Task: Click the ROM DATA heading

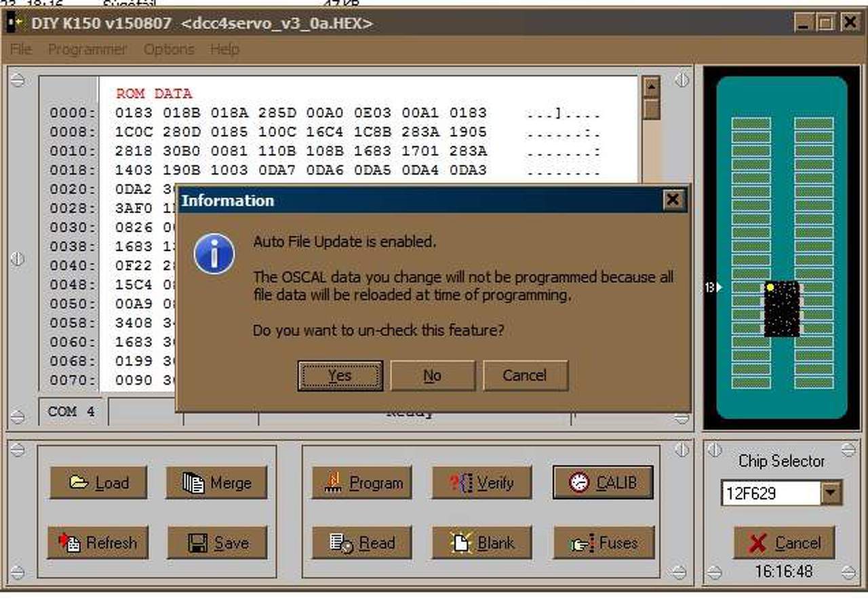Action: pyautogui.click(x=154, y=94)
